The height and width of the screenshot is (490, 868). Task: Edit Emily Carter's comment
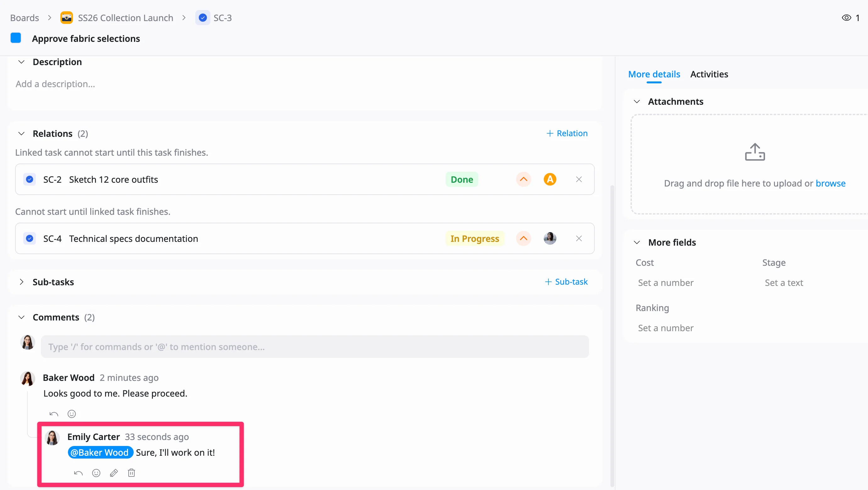(x=114, y=473)
